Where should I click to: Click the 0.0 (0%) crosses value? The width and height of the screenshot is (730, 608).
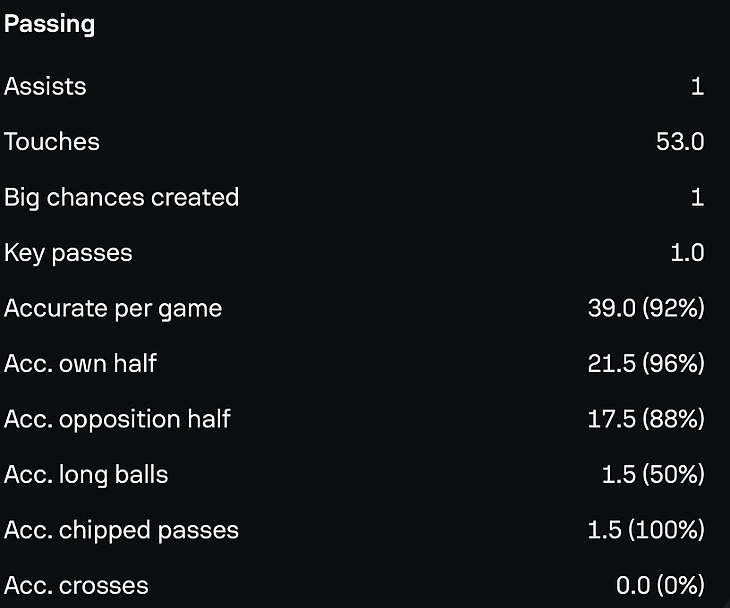click(x=660, y=585)
